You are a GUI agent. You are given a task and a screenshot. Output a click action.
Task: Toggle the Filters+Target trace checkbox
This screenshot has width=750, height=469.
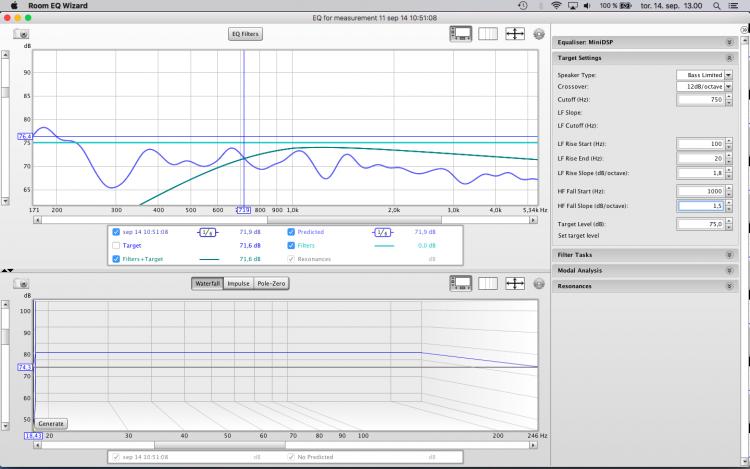click(x=116, y=259)
